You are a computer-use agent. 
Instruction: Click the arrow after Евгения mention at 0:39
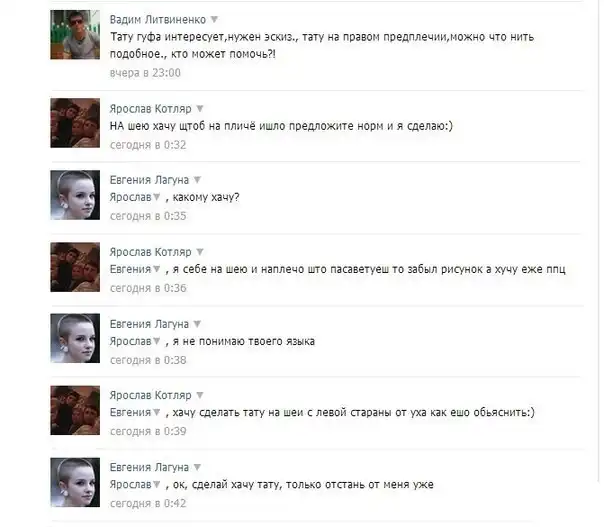pyautogui.click(x=156, y=412)
